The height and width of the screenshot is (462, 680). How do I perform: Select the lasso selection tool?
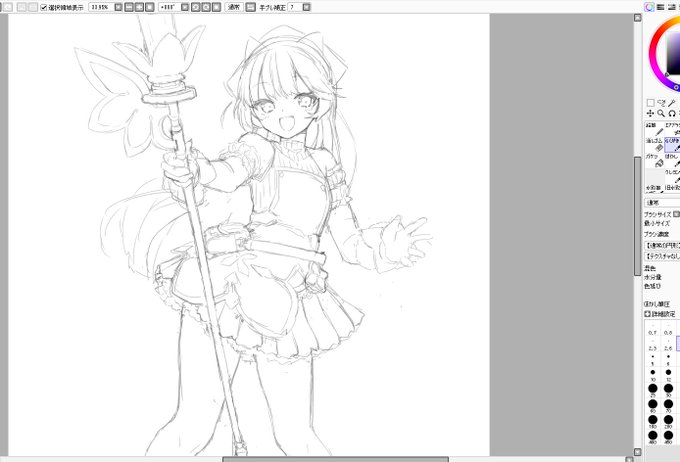point(661,103)
